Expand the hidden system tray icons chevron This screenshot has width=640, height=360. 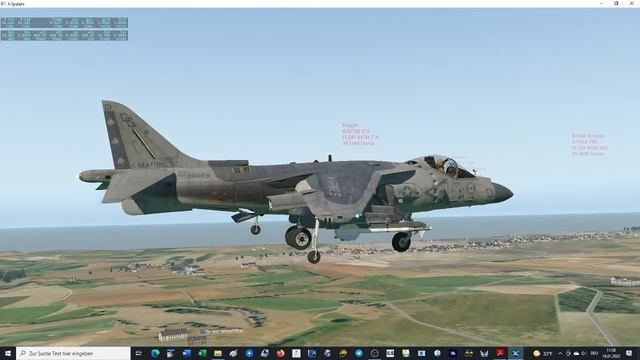(x=560, y=353)
